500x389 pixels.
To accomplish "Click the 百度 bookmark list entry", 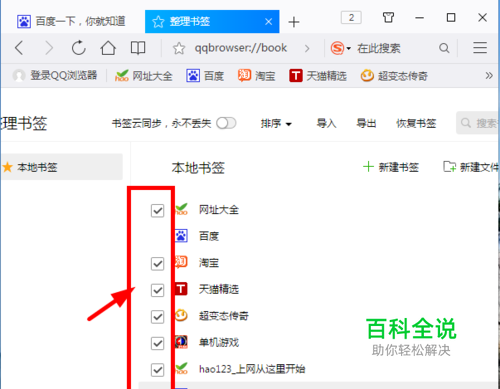I will point(209,236).
